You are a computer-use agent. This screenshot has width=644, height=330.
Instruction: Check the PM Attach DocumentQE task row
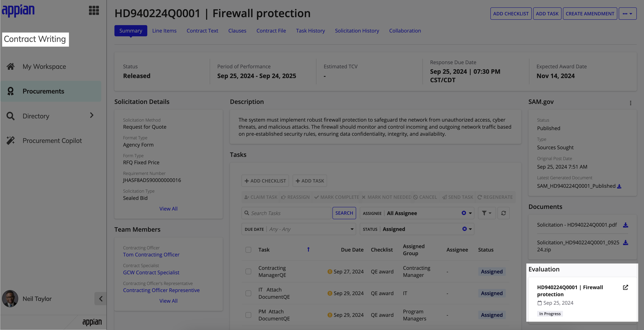248,315
